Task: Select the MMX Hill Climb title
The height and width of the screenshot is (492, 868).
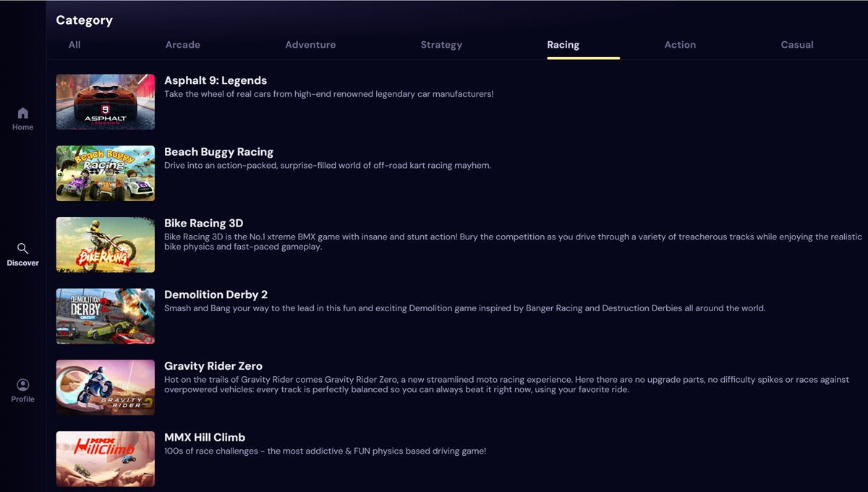Action: click(x=205, y=437)
